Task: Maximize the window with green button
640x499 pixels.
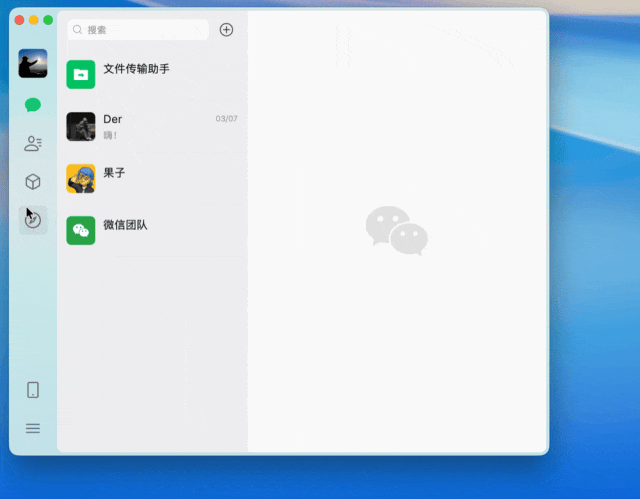Action: click(x=48, y=20)
